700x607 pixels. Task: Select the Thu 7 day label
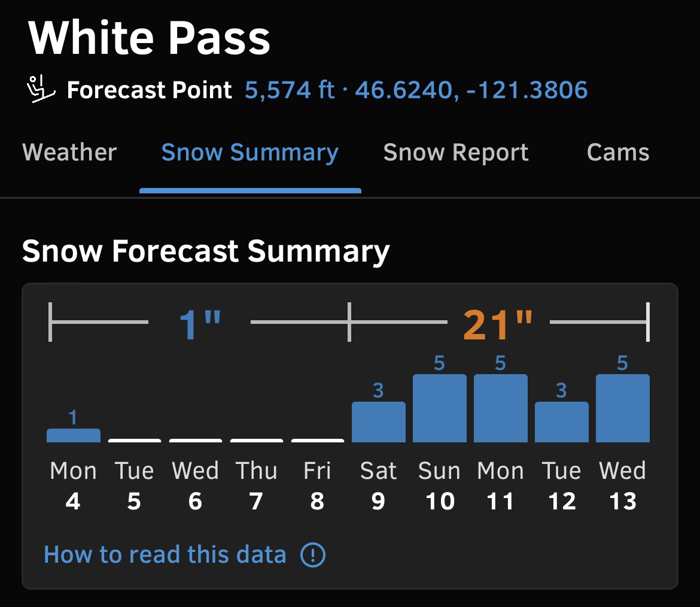tap(256, 485)
